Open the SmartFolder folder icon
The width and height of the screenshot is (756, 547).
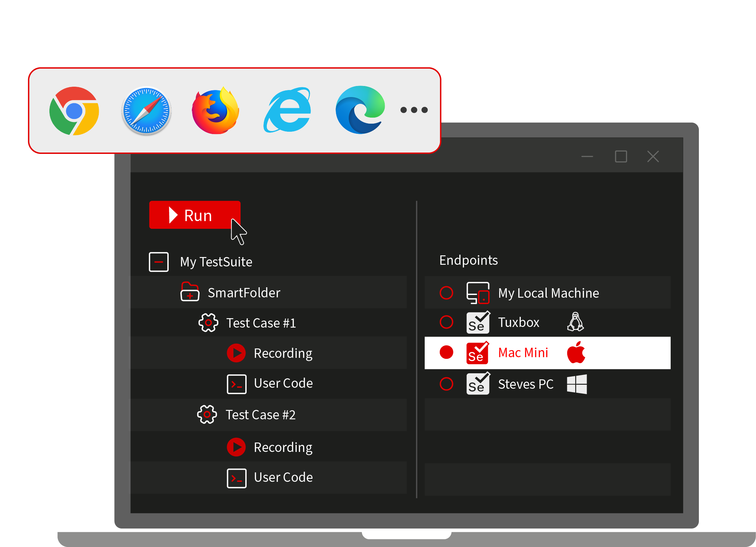(x=190, y=292)
